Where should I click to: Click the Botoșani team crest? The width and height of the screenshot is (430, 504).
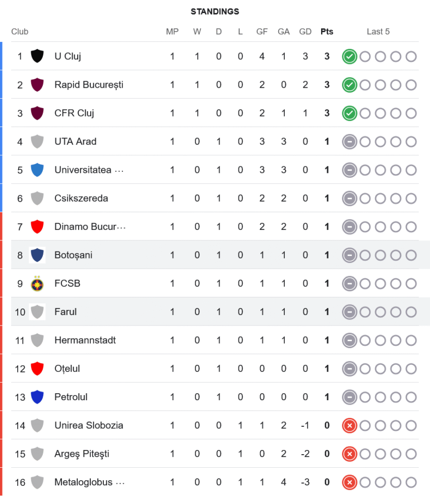point(37,255)
